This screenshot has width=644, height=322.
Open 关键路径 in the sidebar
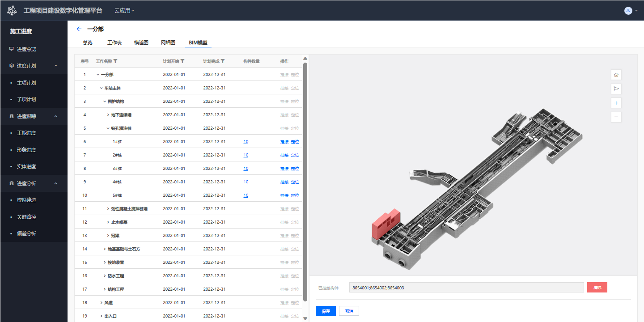click(x=26, y=217)
